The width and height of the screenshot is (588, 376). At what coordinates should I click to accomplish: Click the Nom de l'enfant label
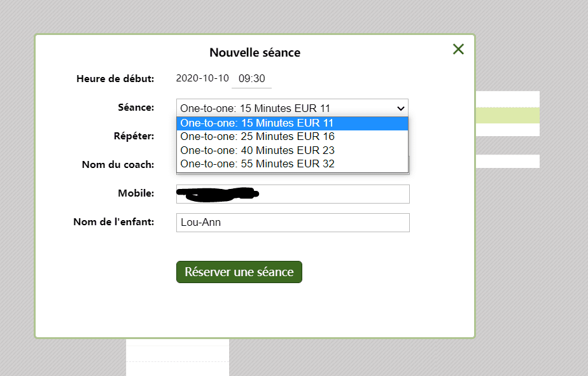tap(114, 222)
